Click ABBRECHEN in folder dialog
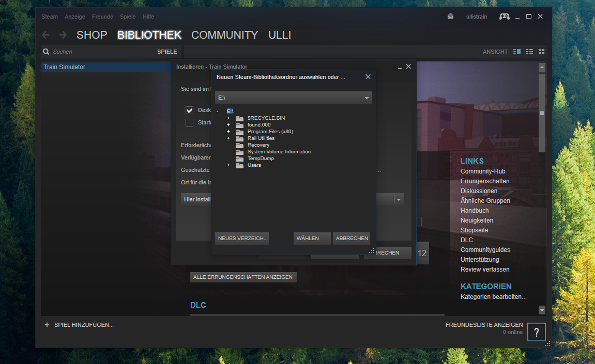 [x=352, y=239]
